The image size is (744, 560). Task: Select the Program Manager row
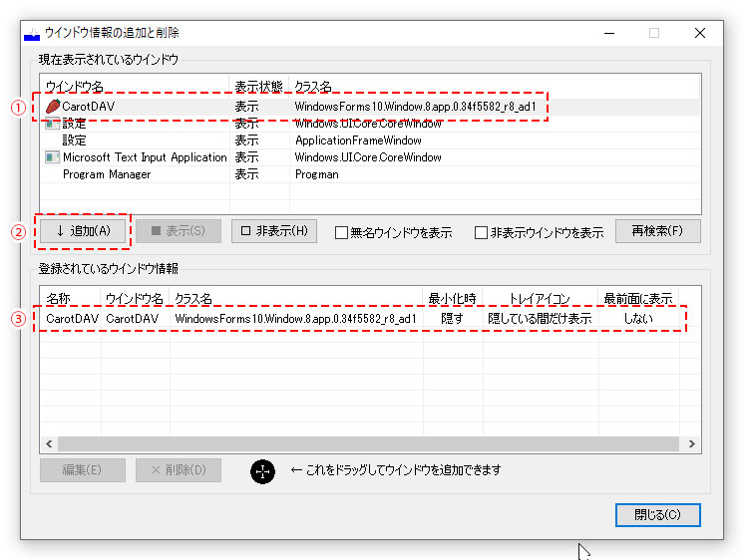point(370,174)
